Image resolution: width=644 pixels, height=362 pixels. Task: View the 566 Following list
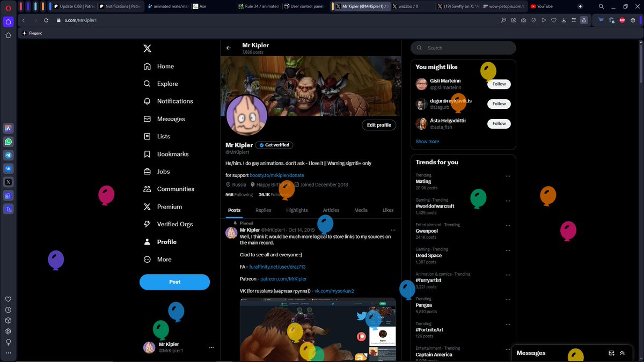[x=239, y=195]
